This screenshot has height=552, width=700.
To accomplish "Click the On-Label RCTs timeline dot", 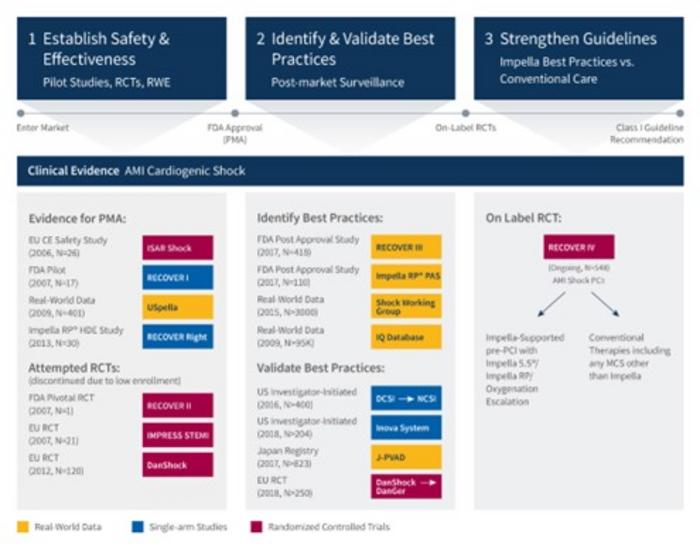I will coord(465,113).
